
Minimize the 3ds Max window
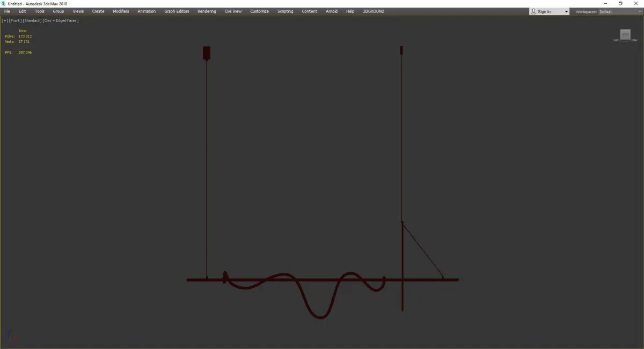pos(606,4)
